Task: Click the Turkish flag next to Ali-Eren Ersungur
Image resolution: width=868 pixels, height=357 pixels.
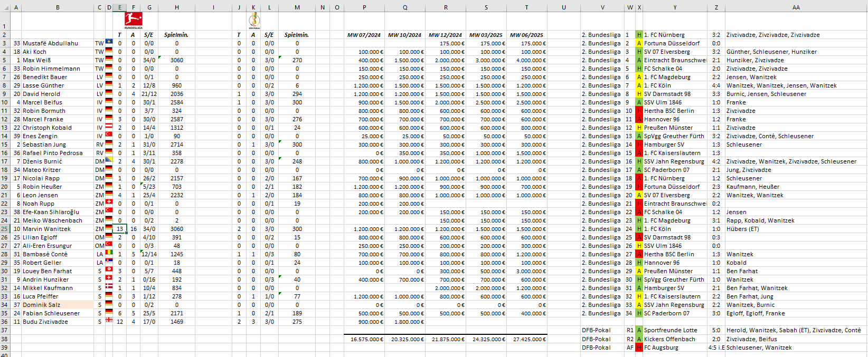Action: (x=109, y=245)
